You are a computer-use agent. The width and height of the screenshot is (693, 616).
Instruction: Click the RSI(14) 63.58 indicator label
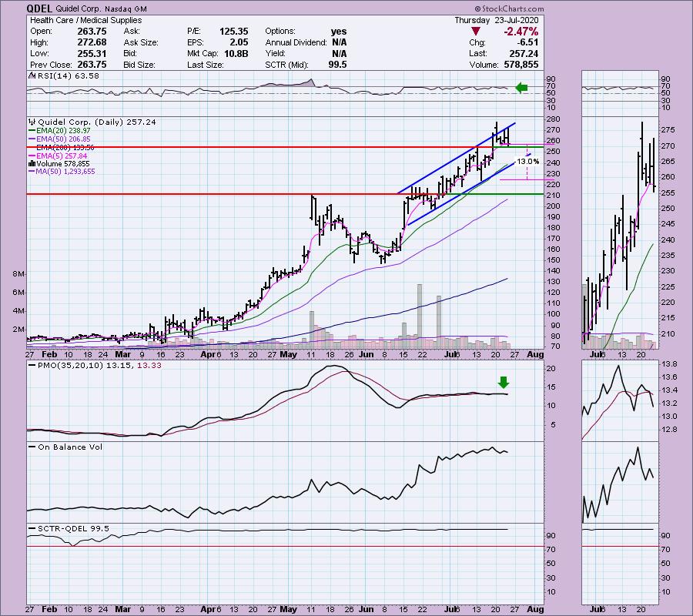[69, 75]
